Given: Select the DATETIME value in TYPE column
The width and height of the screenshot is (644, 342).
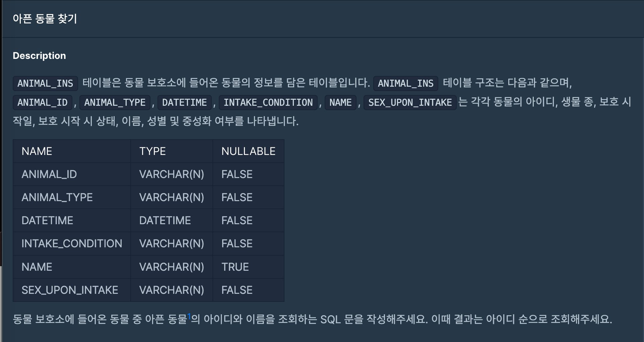Looking at the screenshot, I should 165,221.
